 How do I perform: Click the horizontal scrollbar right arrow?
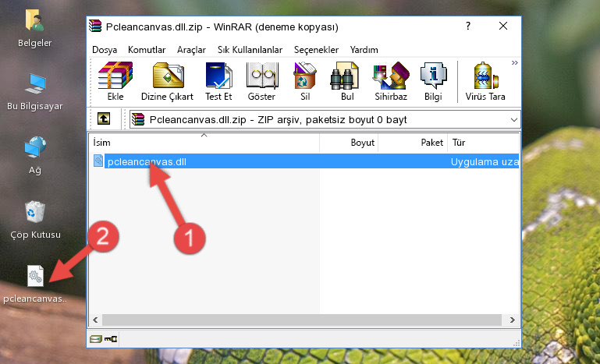coord(513,320)
